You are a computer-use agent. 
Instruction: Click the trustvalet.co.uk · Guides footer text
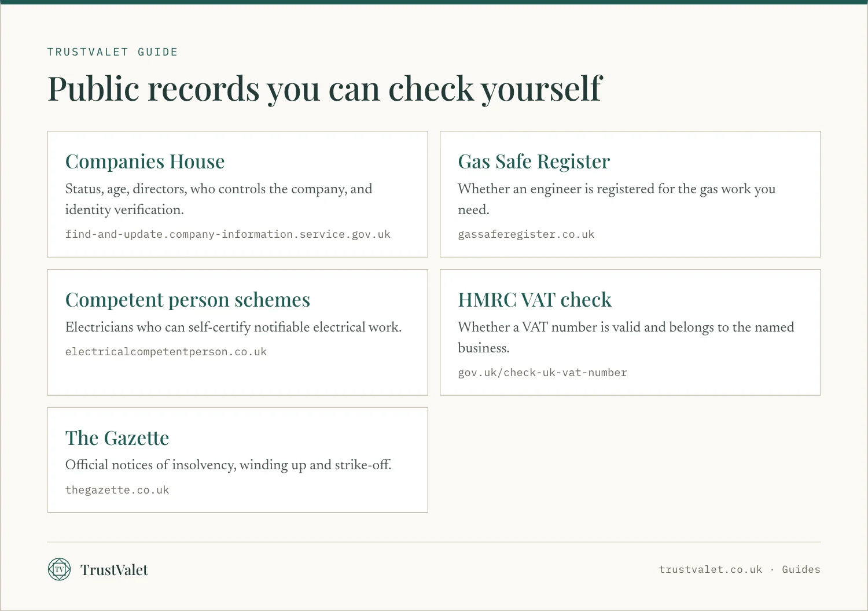[x=740, y=569]
